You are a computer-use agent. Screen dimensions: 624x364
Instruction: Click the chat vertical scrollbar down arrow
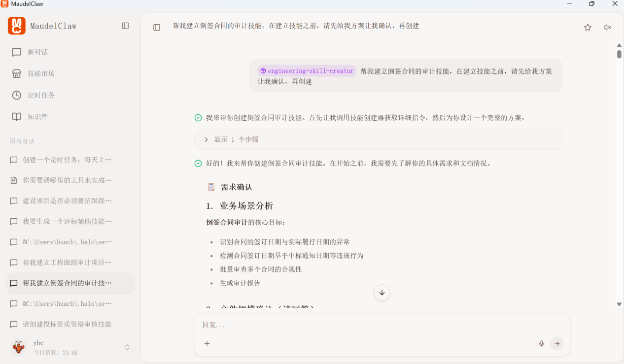[619, 304]
